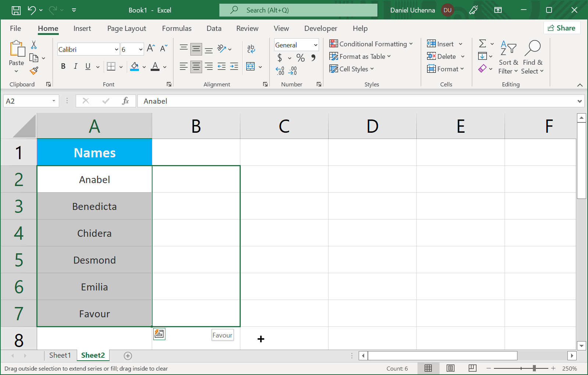Open the Number Format General dropdown
The image size is (588, 375).
(x=315, y=45)
